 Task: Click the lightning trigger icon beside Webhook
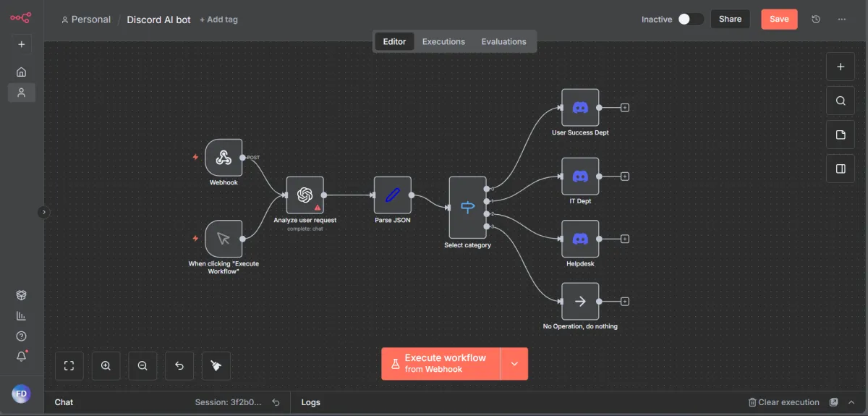click(x=195, y=157)
